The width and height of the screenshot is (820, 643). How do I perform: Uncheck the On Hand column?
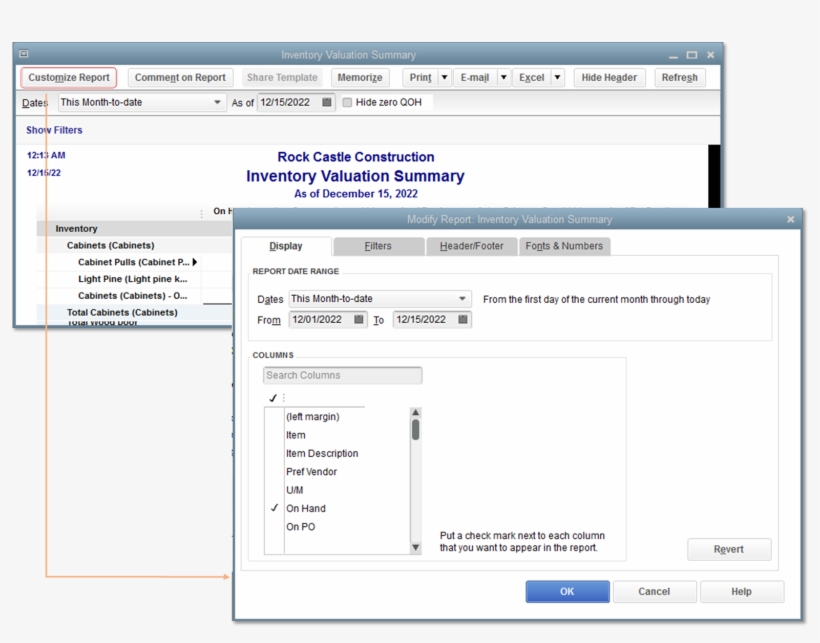click(274, 508)
